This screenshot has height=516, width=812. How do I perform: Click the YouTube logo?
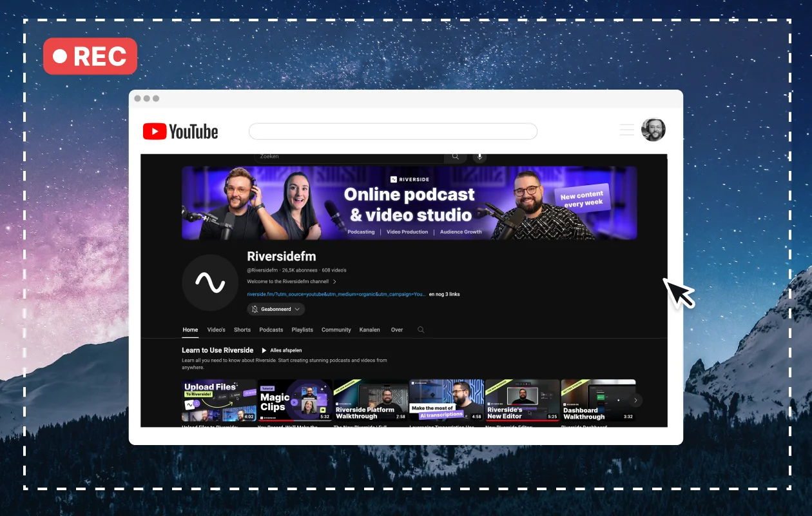(x=180, y=132)
